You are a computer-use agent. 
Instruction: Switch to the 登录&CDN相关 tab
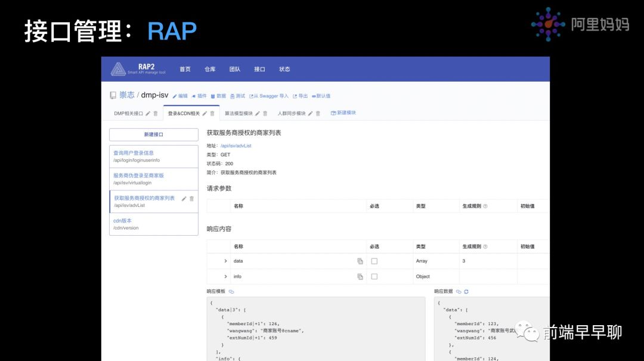pyautogui.click(x=184, y=113)
